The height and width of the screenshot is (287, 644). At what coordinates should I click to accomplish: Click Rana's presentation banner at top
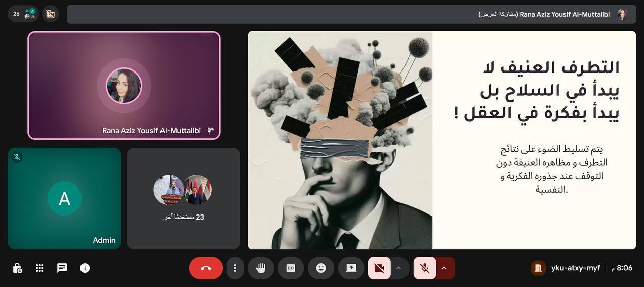[351, 14]
